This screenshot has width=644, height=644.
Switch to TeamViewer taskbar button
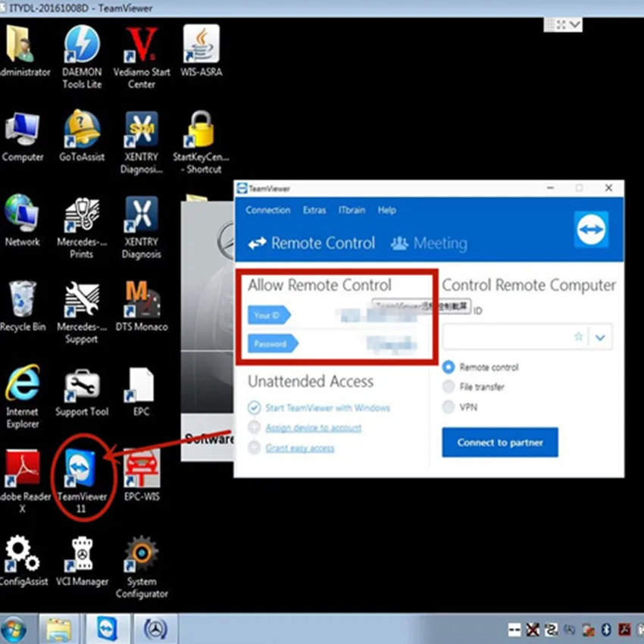[x=107, y=629]
